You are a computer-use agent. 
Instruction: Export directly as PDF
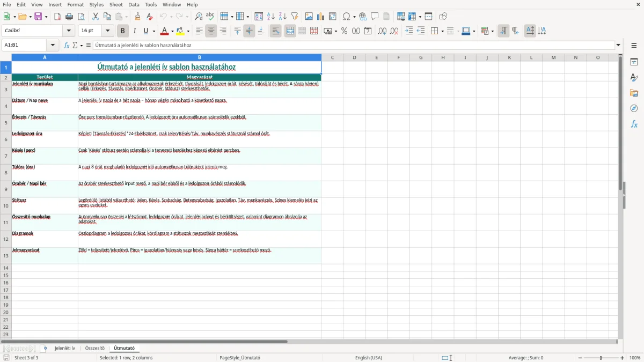click(x=57, y=17)
